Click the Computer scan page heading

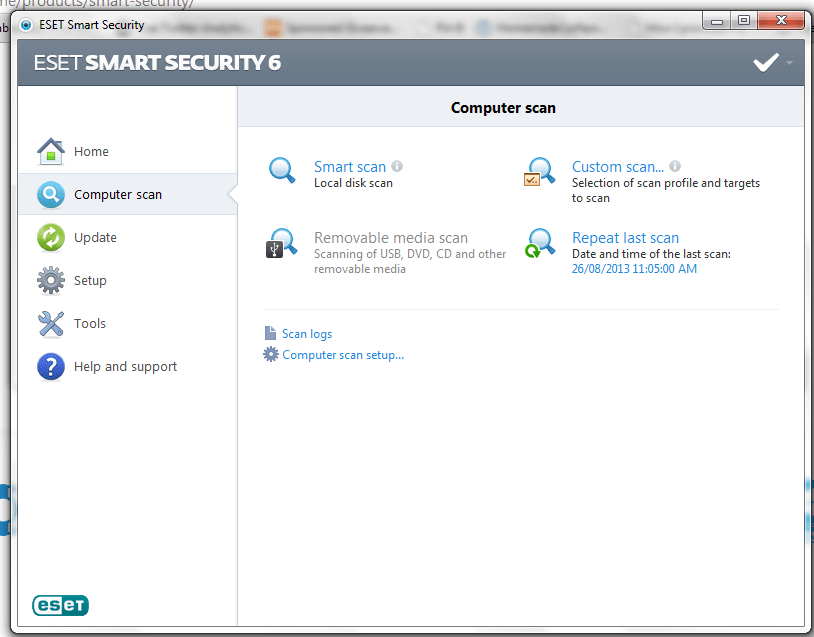pyautogui.click(x=503, y=108)
